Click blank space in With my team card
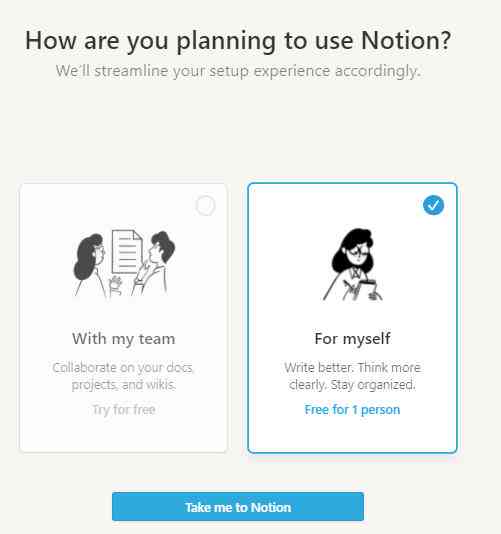 (124, 436)
